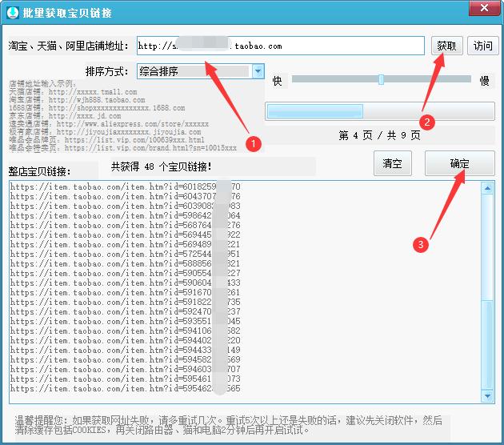Select link row starting id=594603
The height and width of the screenshot is (445, 504).
pos(125,370)
